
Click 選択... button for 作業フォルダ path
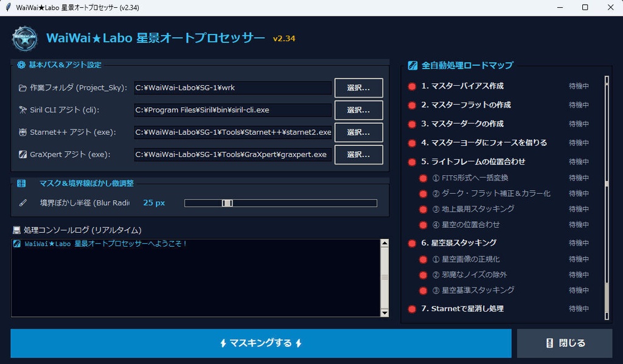pos(359,88)
